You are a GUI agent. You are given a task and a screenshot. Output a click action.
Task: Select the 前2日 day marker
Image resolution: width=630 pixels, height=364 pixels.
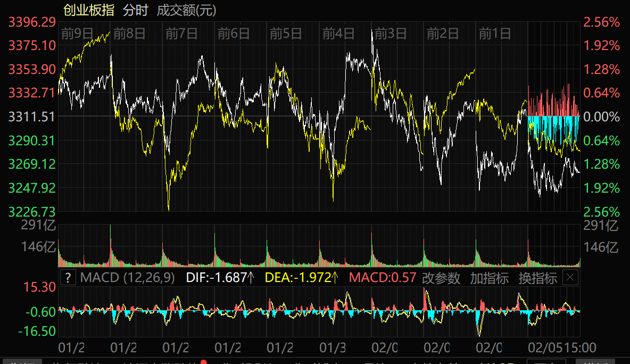point(443,34)
